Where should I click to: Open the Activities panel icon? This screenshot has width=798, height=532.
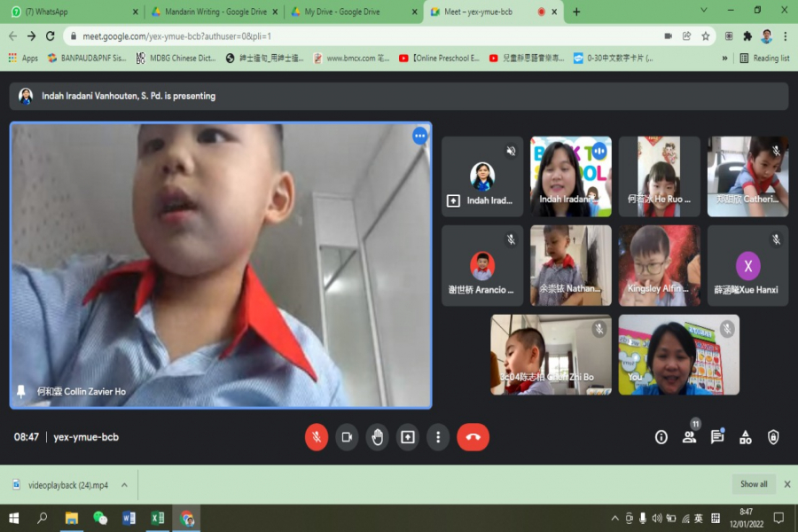[x=746, y=437]
